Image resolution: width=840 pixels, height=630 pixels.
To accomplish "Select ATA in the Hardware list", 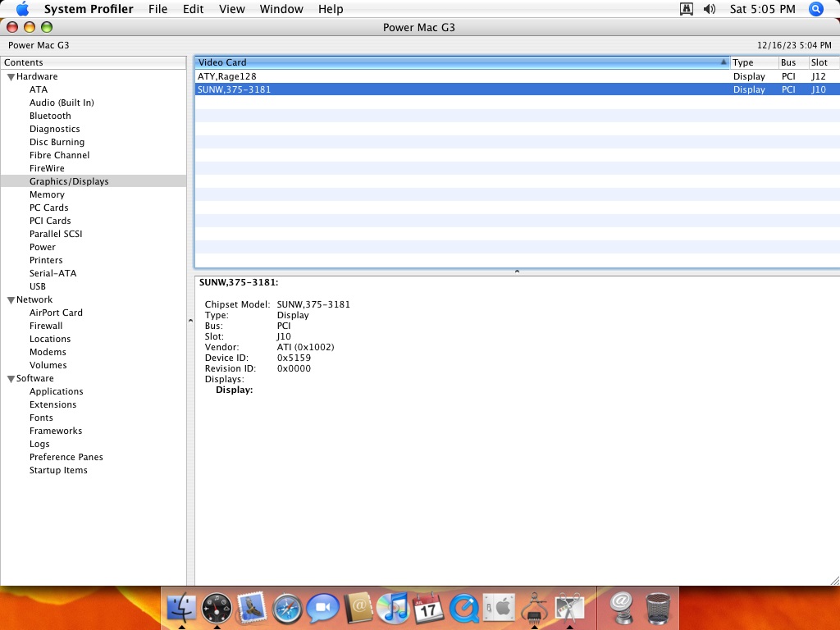I will point(39,89).
